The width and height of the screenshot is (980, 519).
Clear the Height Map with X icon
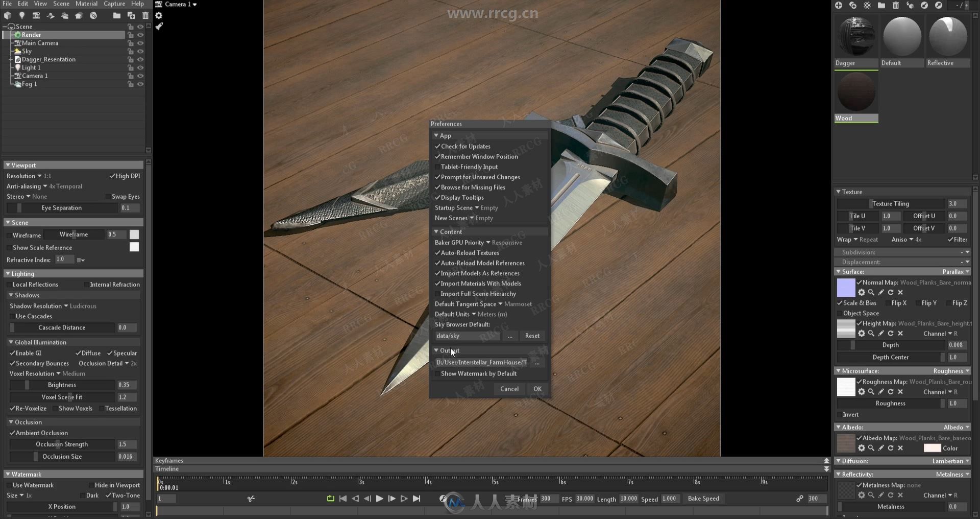900,334
